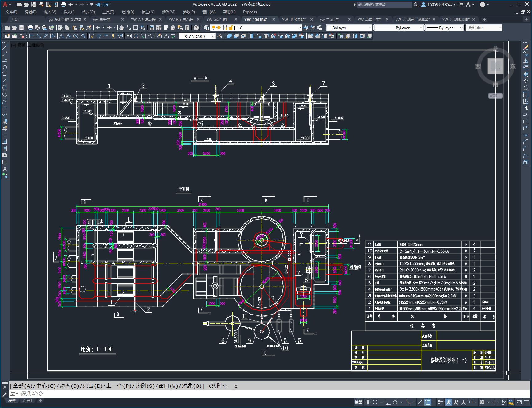Open the layer selection dropdown

click(x=256, y=28)
